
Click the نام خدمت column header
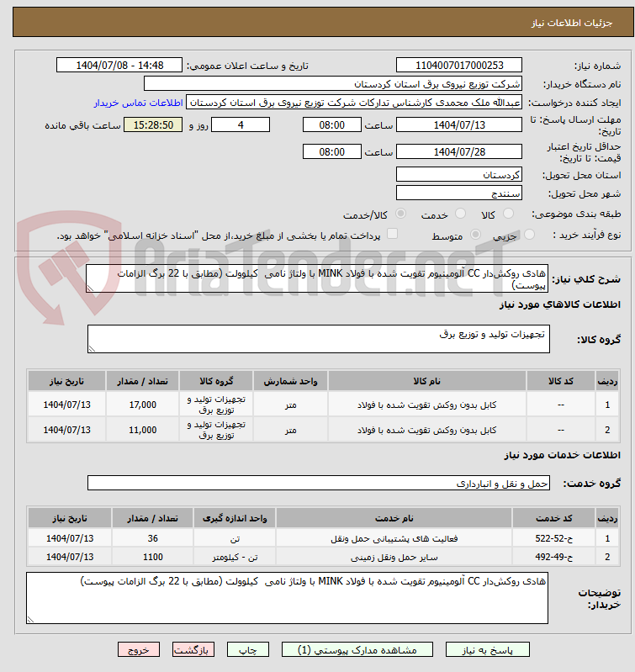[394, 518]
